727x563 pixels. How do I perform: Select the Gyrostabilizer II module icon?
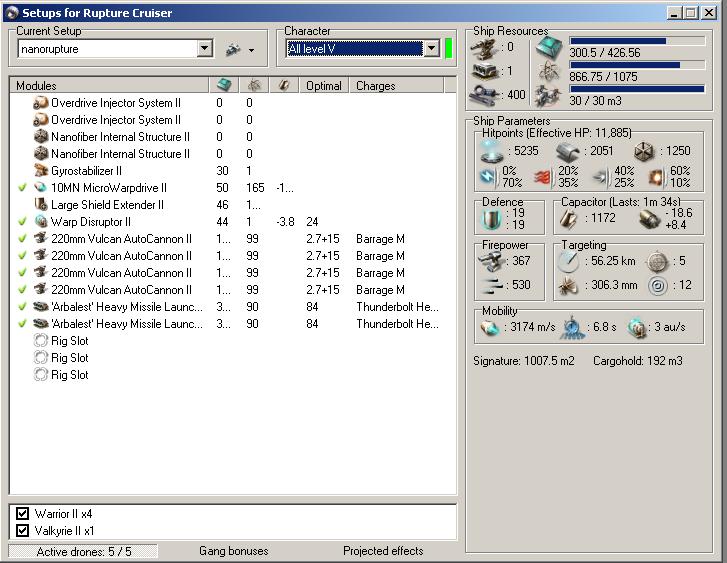[41, 170]
